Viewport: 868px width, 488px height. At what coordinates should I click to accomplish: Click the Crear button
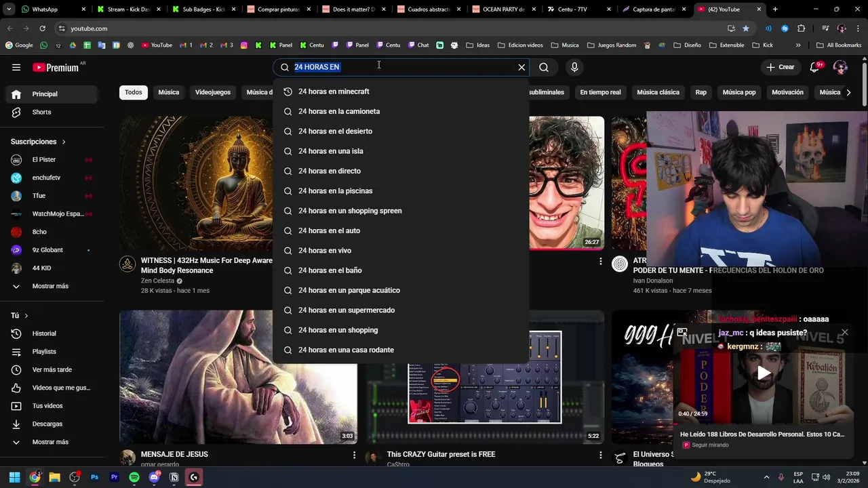click(781, 67)
